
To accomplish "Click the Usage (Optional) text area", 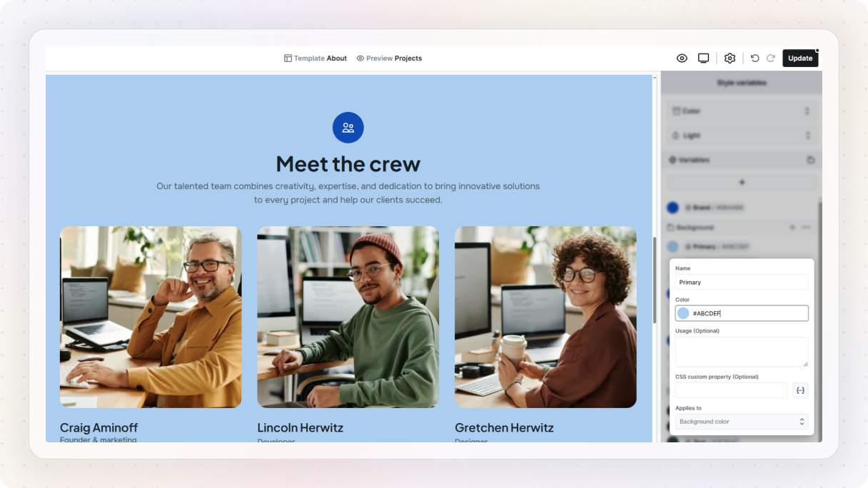I will (x=742, y=352).
